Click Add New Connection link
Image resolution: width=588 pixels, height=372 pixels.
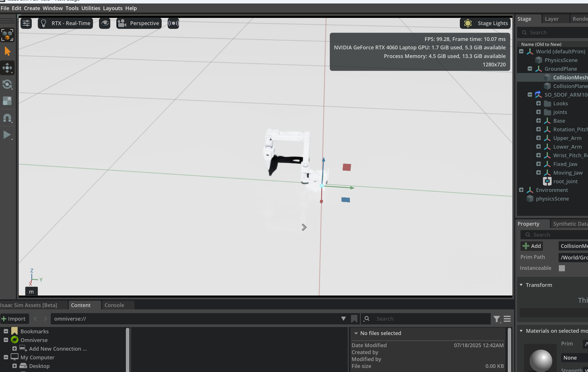58,349
